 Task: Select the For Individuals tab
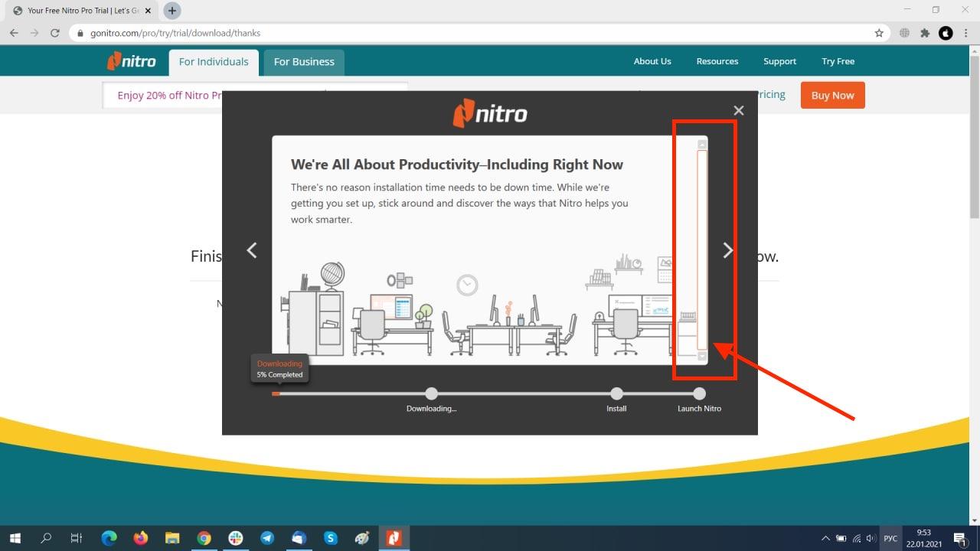214,62
